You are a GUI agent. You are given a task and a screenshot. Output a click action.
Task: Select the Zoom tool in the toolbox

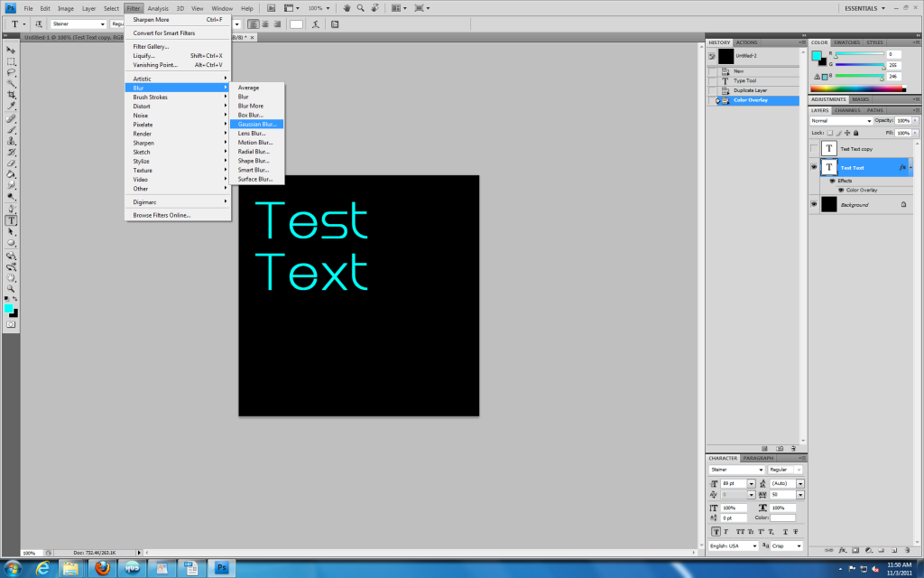(x=11, y=289)
